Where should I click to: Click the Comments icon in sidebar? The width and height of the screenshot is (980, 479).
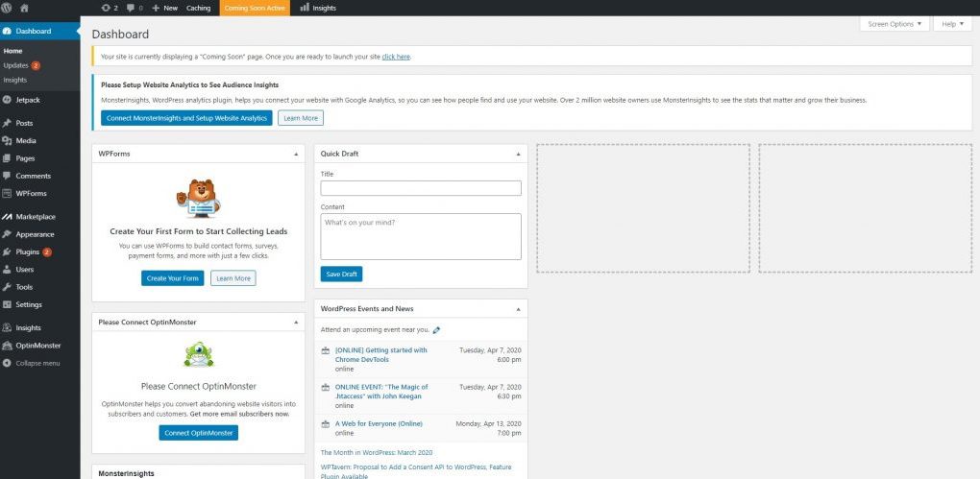7,176
